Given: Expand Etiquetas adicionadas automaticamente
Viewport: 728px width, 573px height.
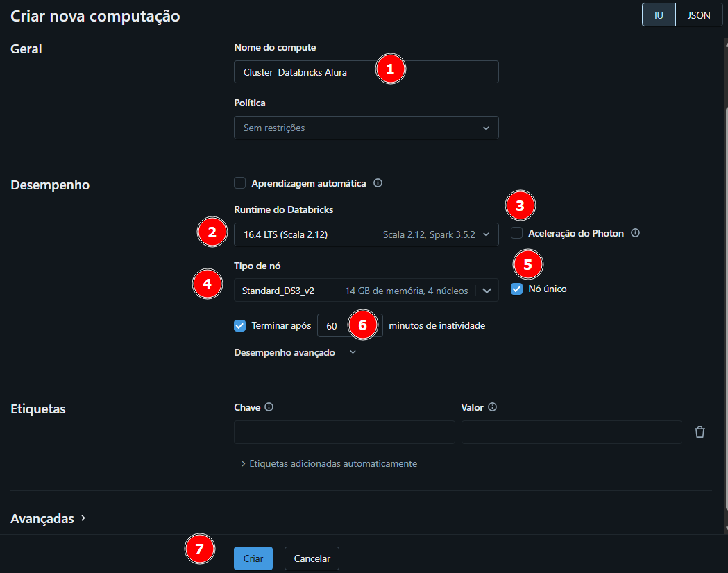Looking at the screenshot, I should point(329,463).
